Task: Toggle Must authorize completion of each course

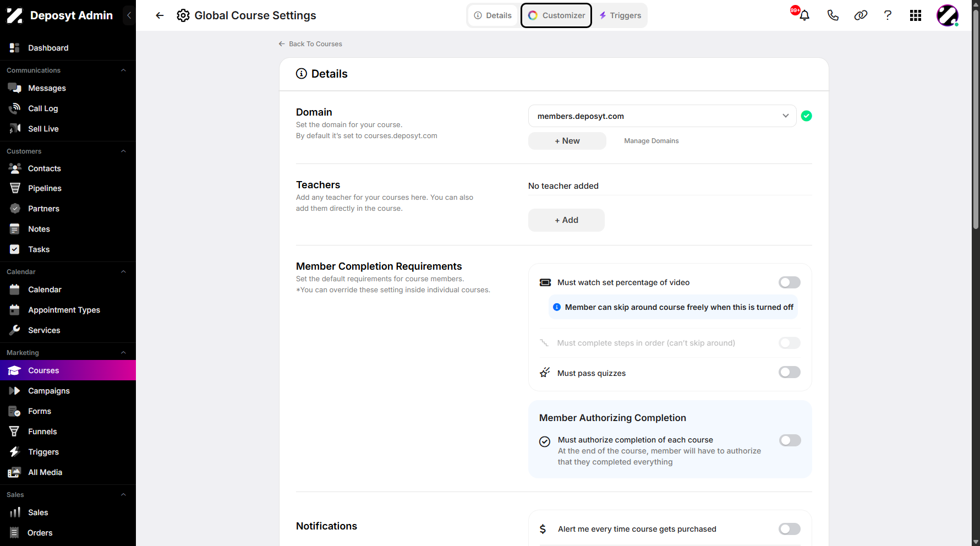Action: (x=790, y=440)
